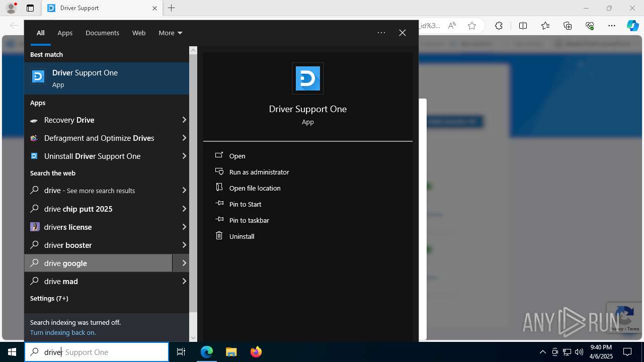
Task: Open the taskbar clock showing 9:40 PM
Action: [x=601, y=352]
